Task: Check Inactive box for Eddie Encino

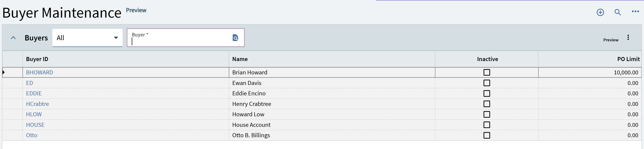Action: pyautogui.click(x=486, y=93)
